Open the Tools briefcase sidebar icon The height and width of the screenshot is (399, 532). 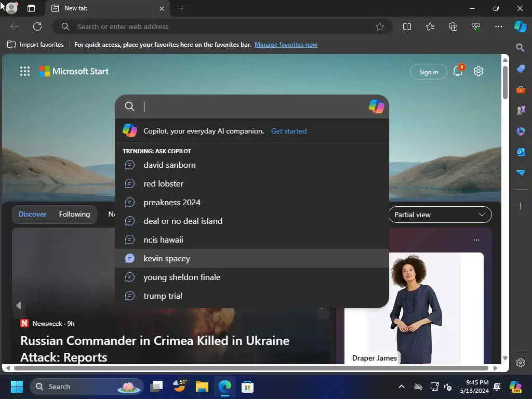point(521,89)
